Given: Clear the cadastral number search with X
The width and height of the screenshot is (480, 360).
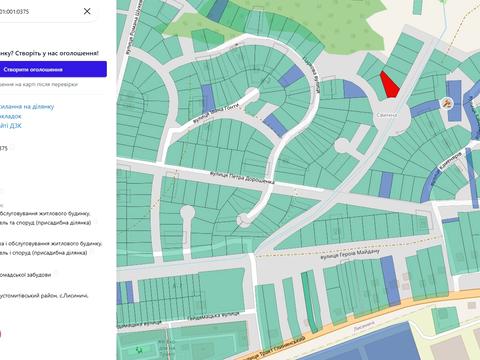Looking at the screenshot, I should click(87, 11).
